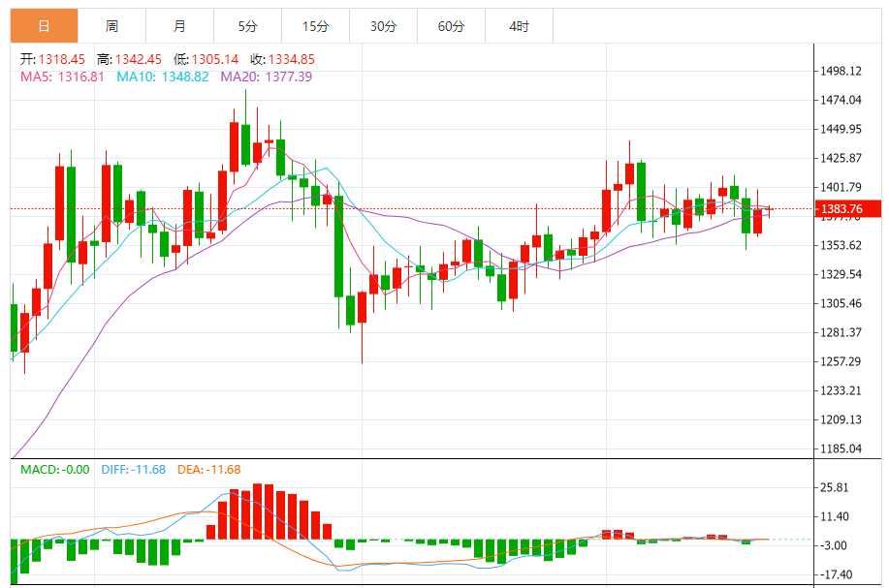Click the 1401.79 price axis label
This screenshot has width=889, height=588.
click(841, 188)
